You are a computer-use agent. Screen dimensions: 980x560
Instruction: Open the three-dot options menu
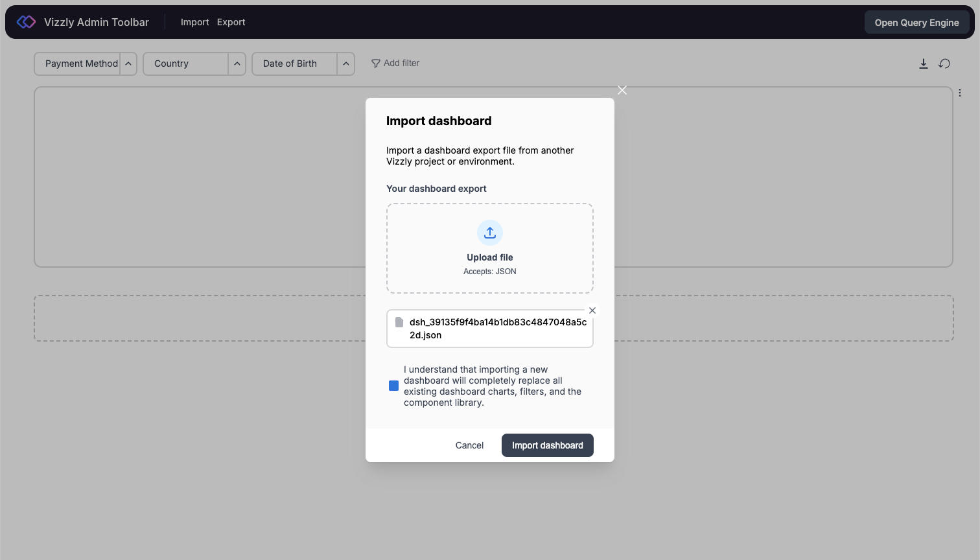pyautogui.click(x=960, y=93)
